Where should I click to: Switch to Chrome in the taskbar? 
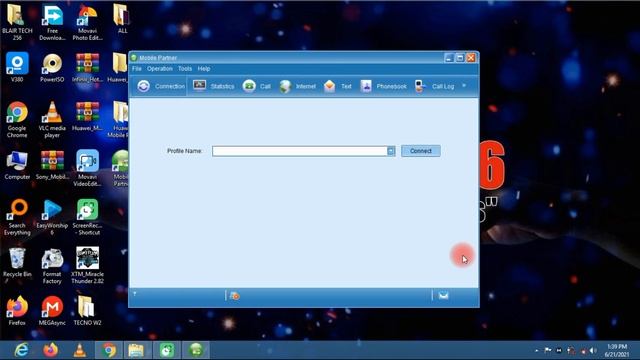click(109, 350)
